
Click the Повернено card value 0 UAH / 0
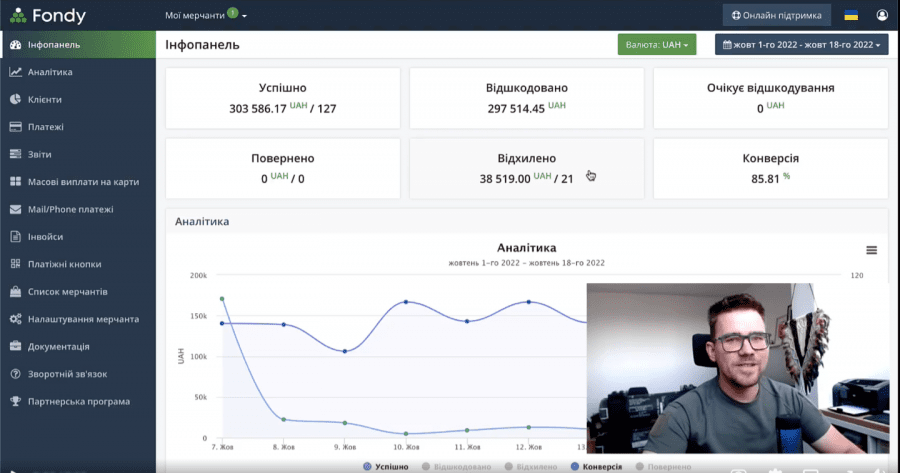pyautogui.click(x=282, y=179)
